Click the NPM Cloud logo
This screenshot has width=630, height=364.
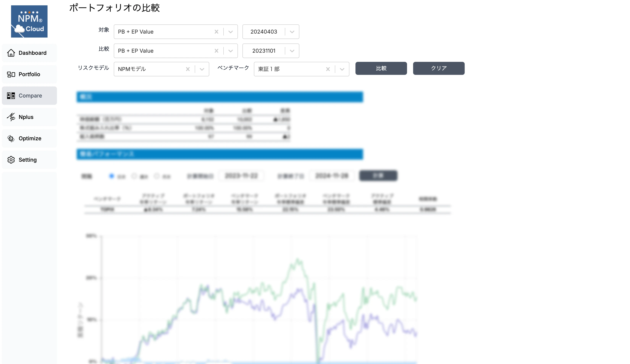click(x=29, y=21)
